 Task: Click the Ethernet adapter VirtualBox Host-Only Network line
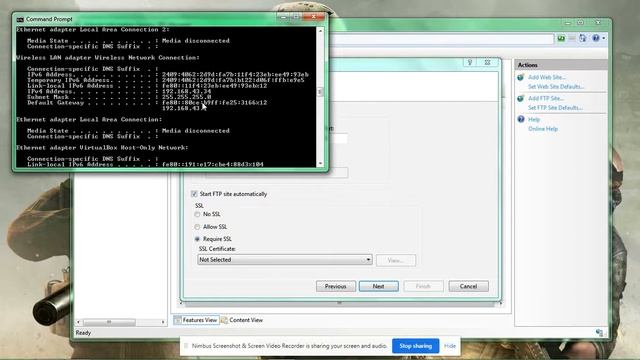(102, 148)
